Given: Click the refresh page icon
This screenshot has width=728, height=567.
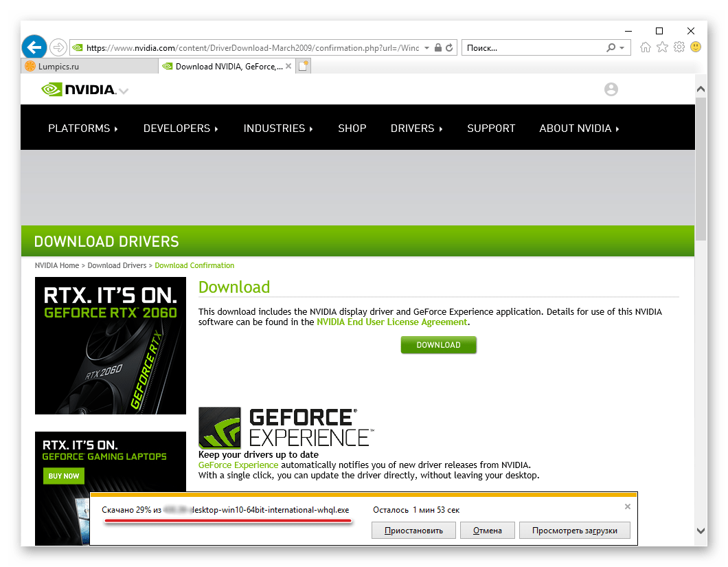Looking at the screenshot, I should tap(451, 47).
